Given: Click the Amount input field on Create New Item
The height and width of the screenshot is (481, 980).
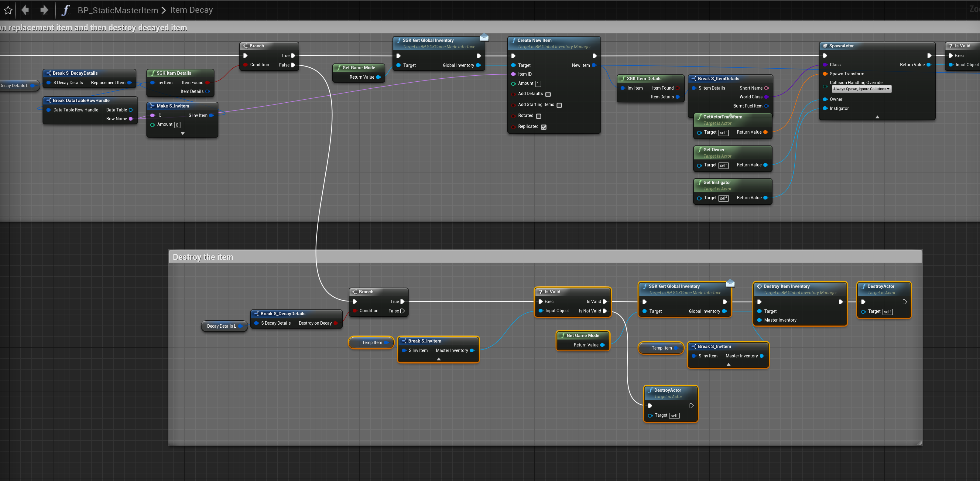Looking at the screenshot, I should pos(538,84).
